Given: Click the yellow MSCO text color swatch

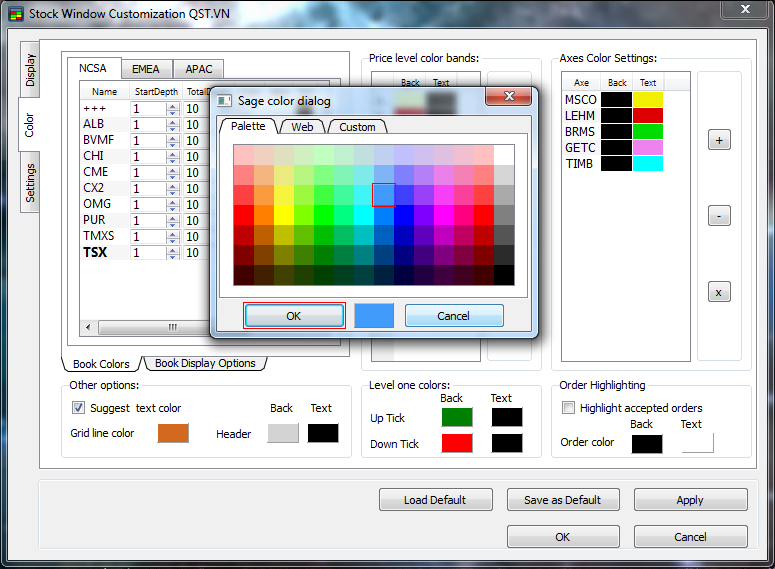Looking at the screenshot, I should [x=648, y=100].
